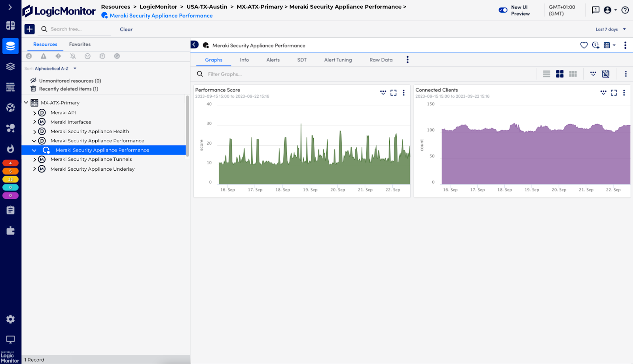Filter tree by dead devices skull icon

87,56
